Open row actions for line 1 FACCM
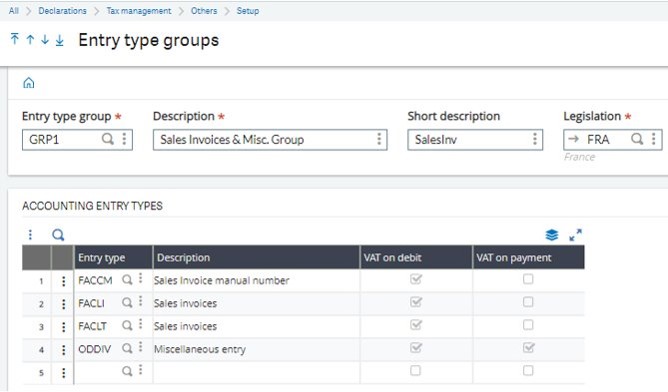This screenshot has height=392, width=668. tap(63, 281)
